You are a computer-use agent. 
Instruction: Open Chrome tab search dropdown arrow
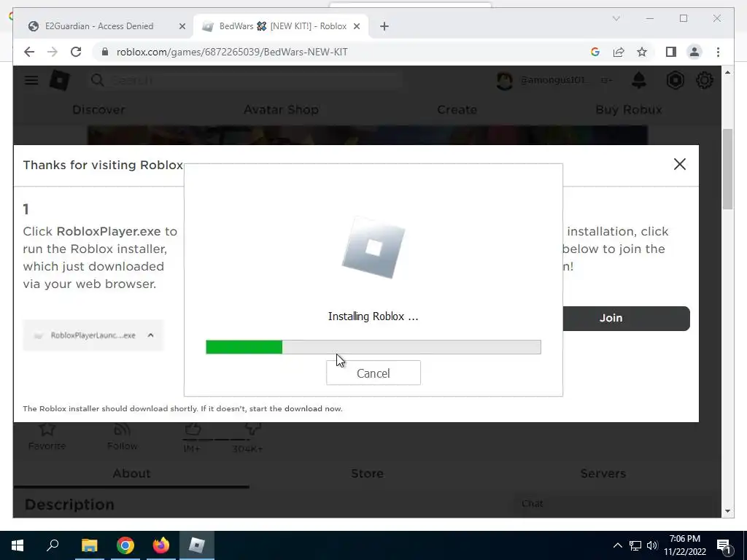click(x=616, y=18)
